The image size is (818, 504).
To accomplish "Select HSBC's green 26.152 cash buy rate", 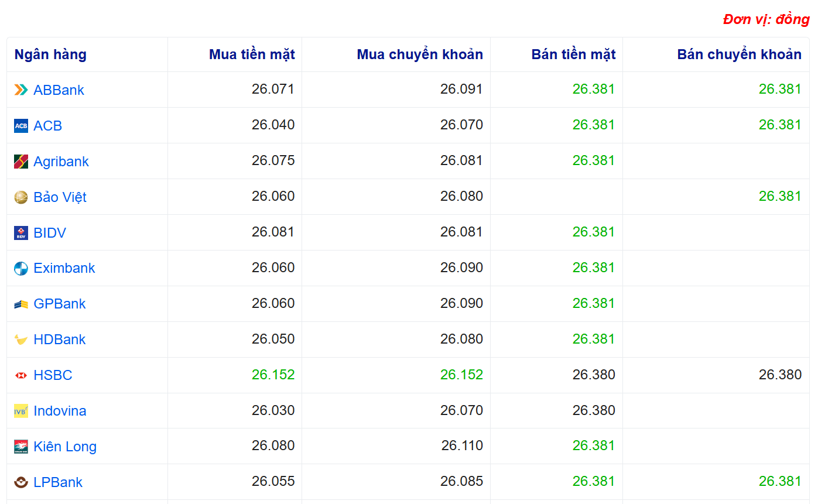I will click(273, 375).
